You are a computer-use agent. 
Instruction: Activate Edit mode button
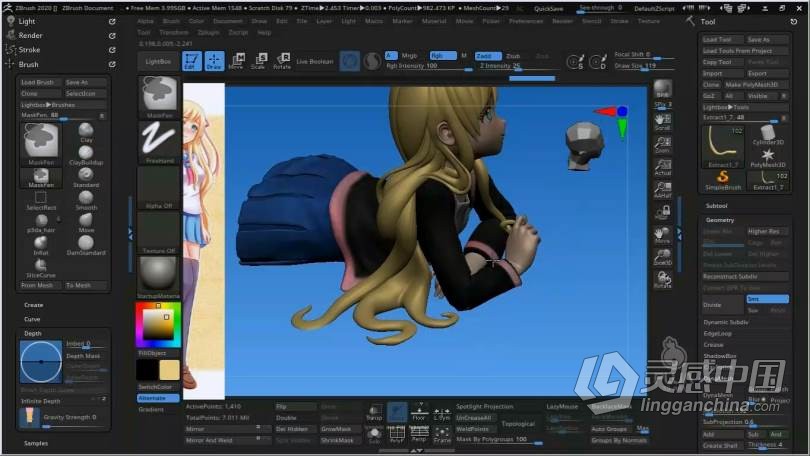[192, 61]
